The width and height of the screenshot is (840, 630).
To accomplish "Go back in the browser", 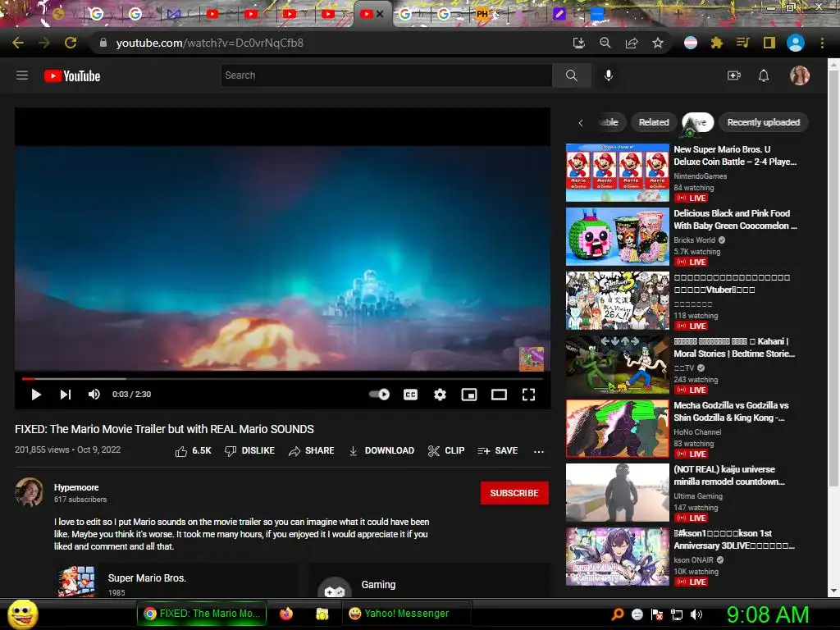I will click(x=18, y=43).
